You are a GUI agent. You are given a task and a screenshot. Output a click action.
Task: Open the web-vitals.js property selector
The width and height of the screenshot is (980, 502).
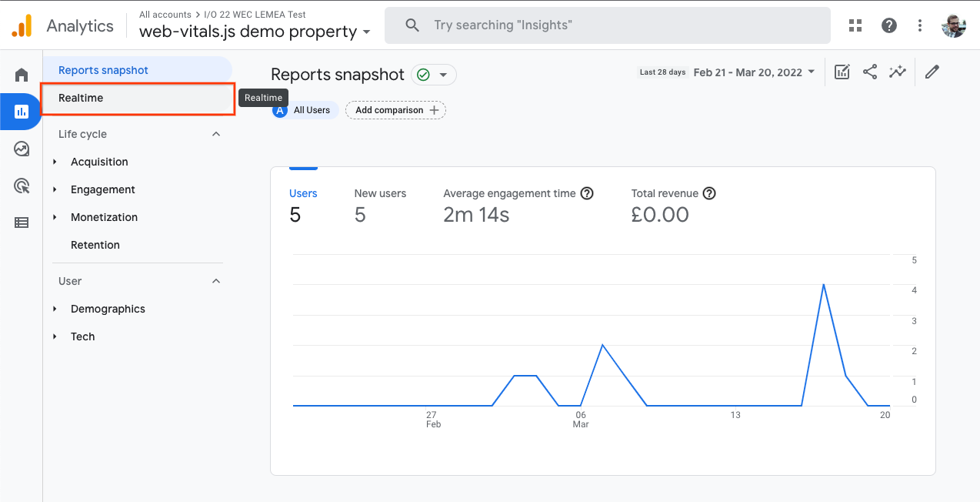[255, 32]
